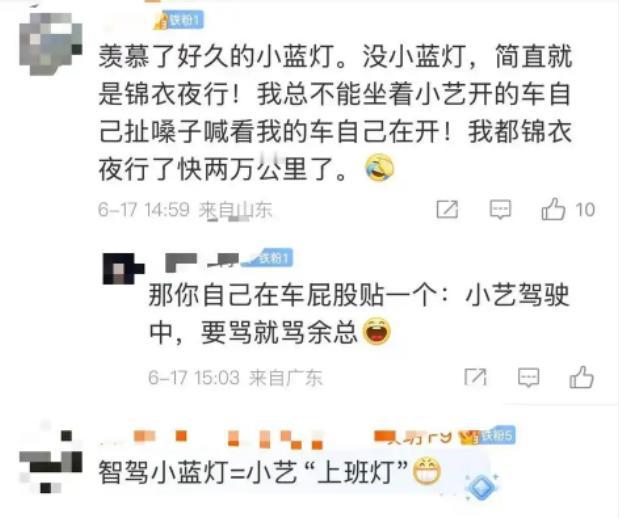The image size is (620, 519).
Task: Tap the 10 like count number
Action: point(585,210)
